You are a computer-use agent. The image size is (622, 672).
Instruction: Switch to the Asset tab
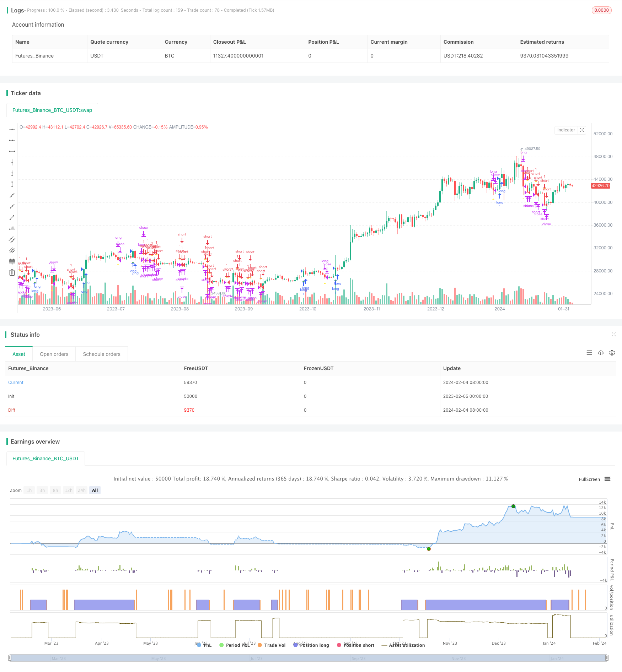tap(19, 354)
